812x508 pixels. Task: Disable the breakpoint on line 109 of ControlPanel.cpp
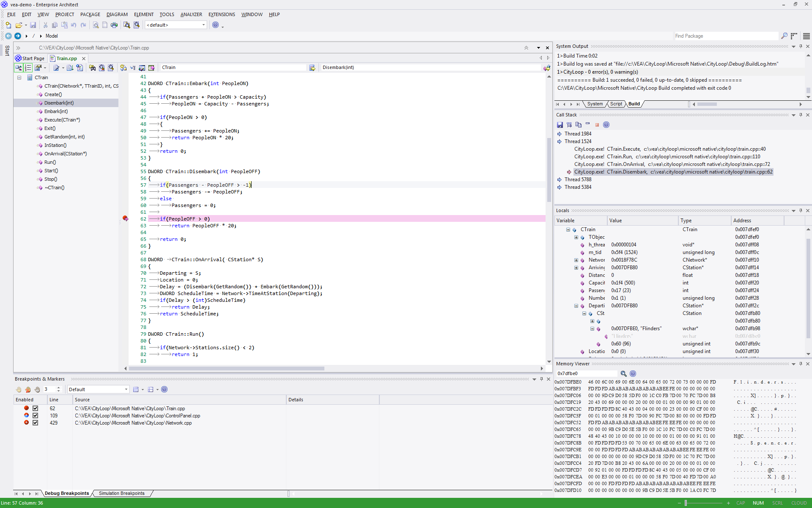point(36,415)
